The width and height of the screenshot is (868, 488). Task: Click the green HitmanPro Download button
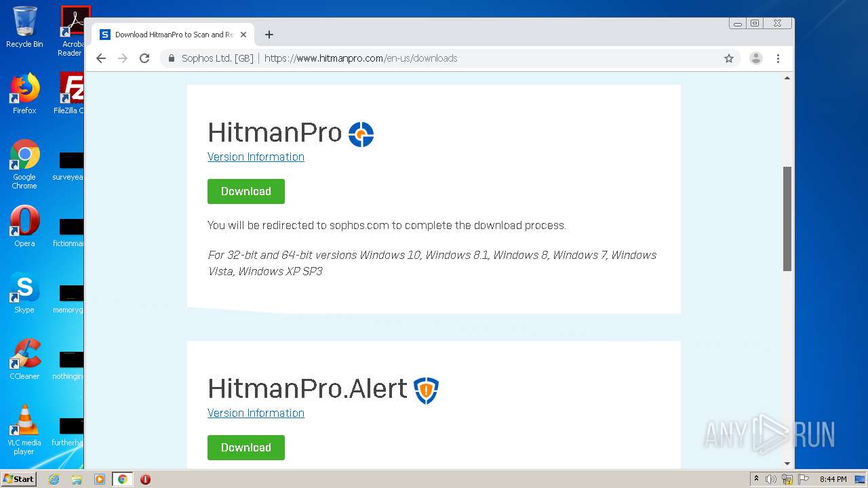coord(246,191)
